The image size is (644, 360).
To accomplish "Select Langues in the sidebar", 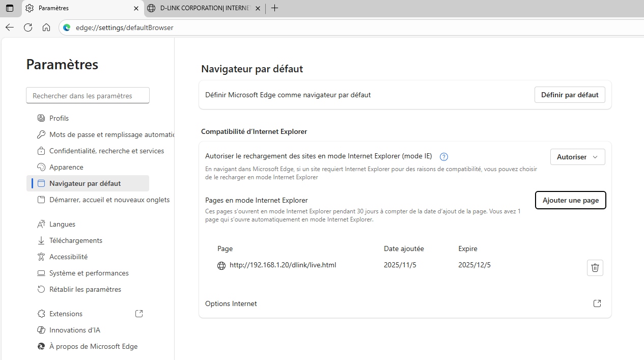I will click(x=62, y=224).
